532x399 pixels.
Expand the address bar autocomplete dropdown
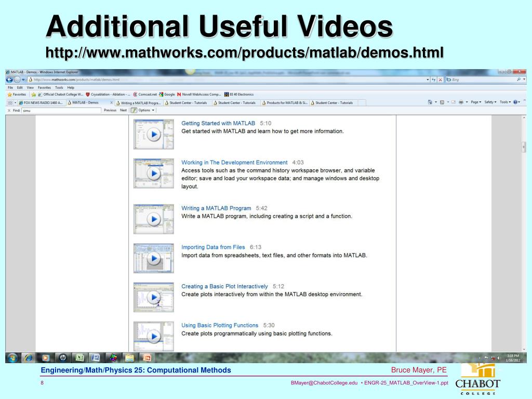tap(428, 79)
